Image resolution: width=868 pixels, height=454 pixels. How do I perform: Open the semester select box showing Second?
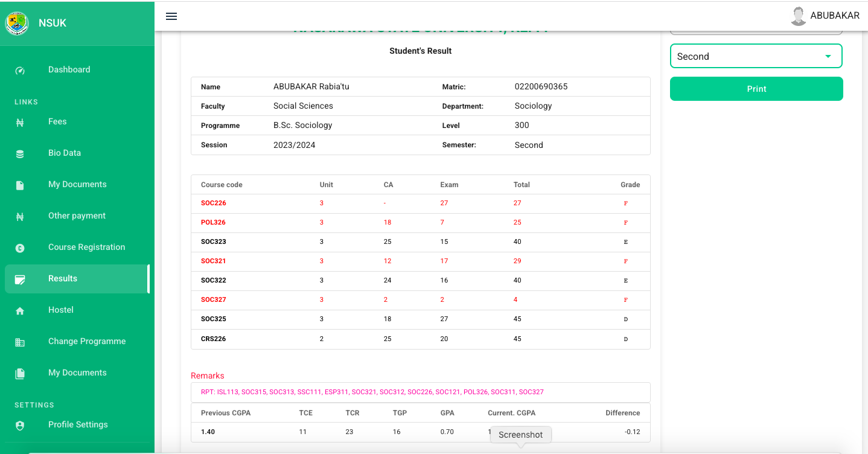[748, 56]
